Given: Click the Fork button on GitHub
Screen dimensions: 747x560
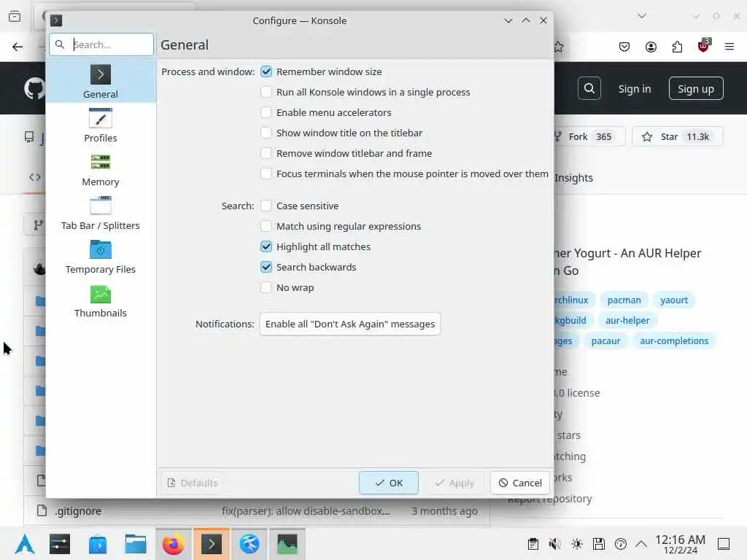Looking at the screenshot, I should 589,136.
